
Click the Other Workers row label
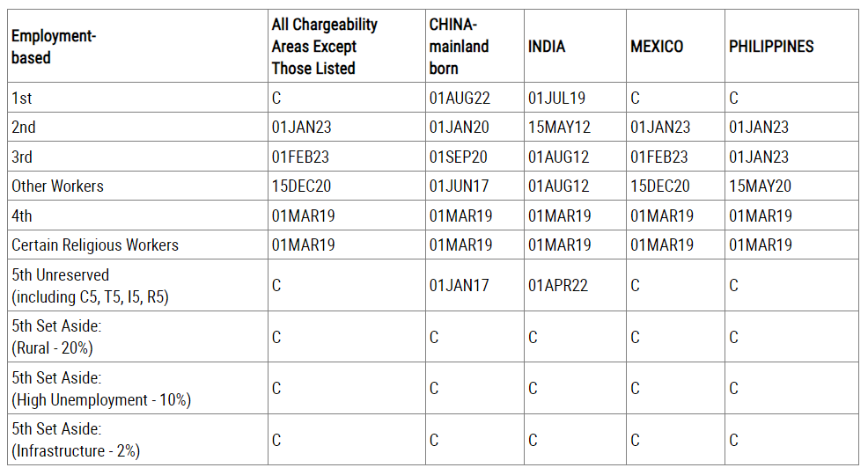[x=57, y=186]
